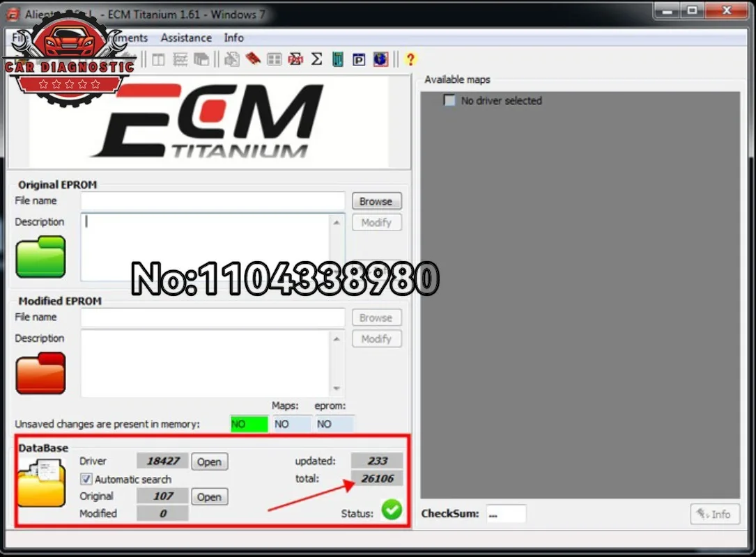Minimize the ECM Titanium window

(668, 11)
